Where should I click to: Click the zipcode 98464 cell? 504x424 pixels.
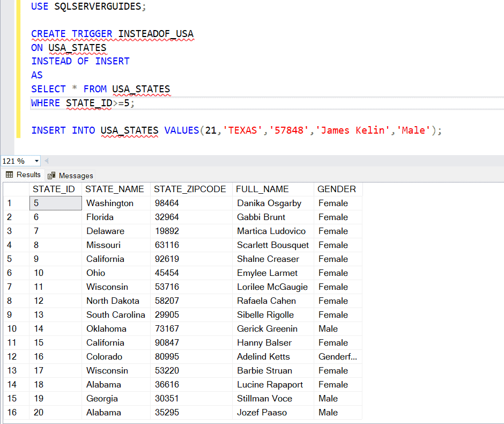click(168, 203)
